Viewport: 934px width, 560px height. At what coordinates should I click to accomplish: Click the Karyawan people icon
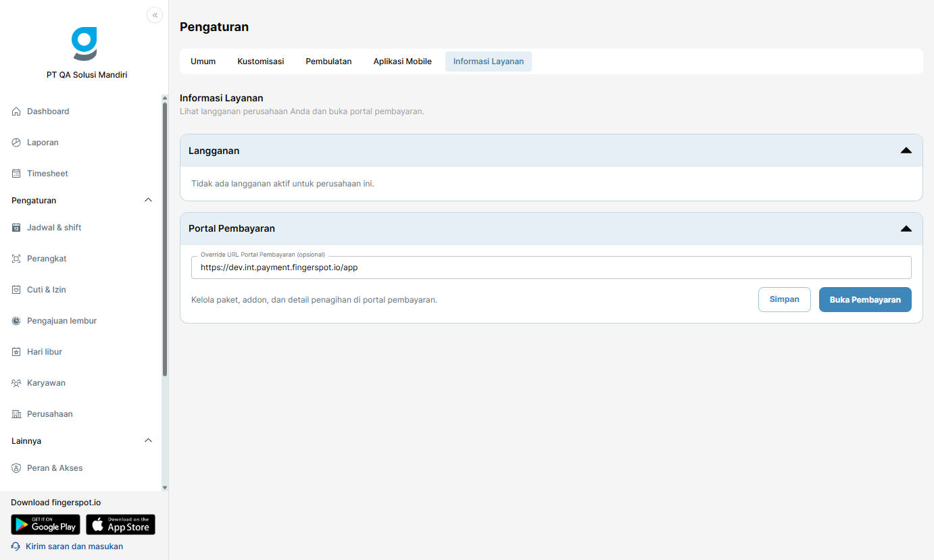pos(16,383)
